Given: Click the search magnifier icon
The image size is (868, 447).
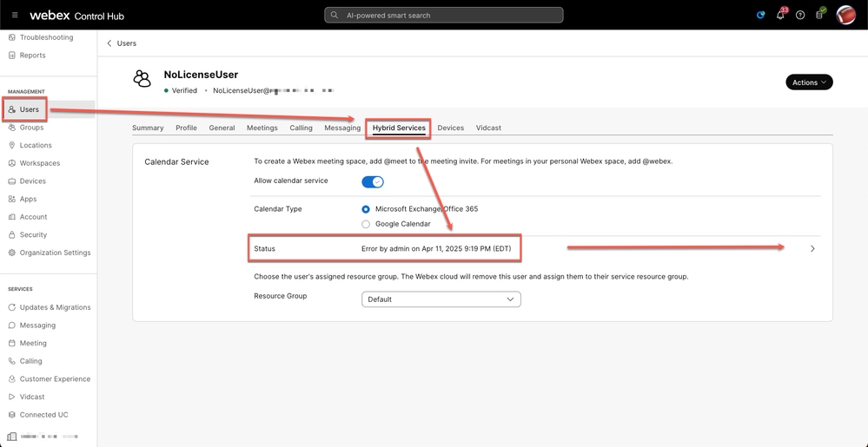Looking at the screenshot, I should click(335, 15).
